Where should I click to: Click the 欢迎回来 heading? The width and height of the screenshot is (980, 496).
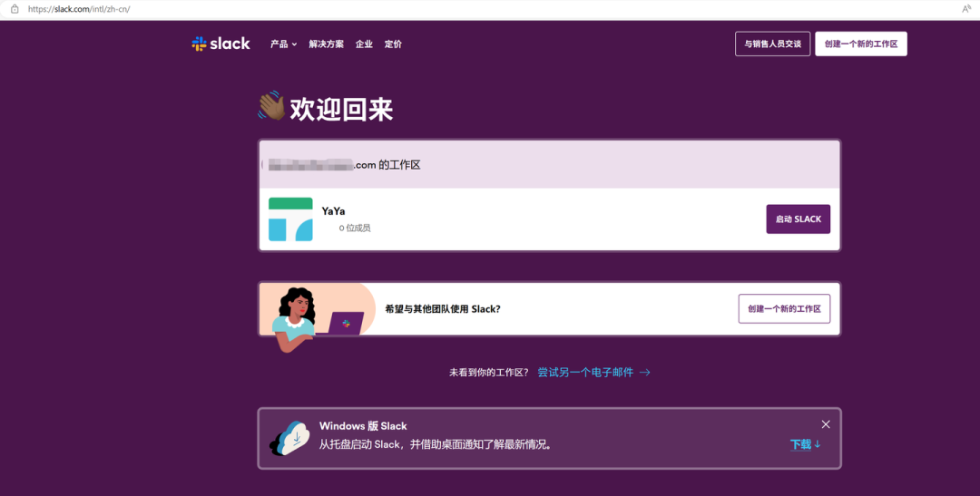[x=341, y=110]
